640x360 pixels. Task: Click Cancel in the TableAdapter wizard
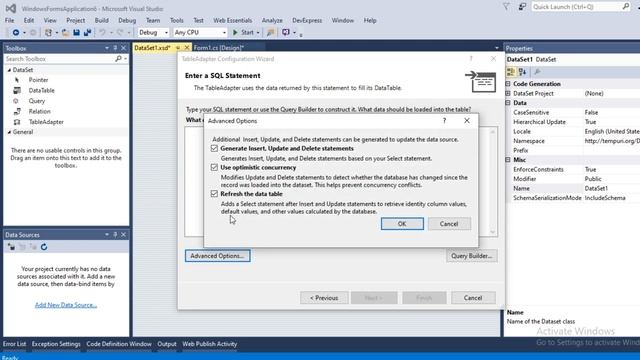[473, 298]
